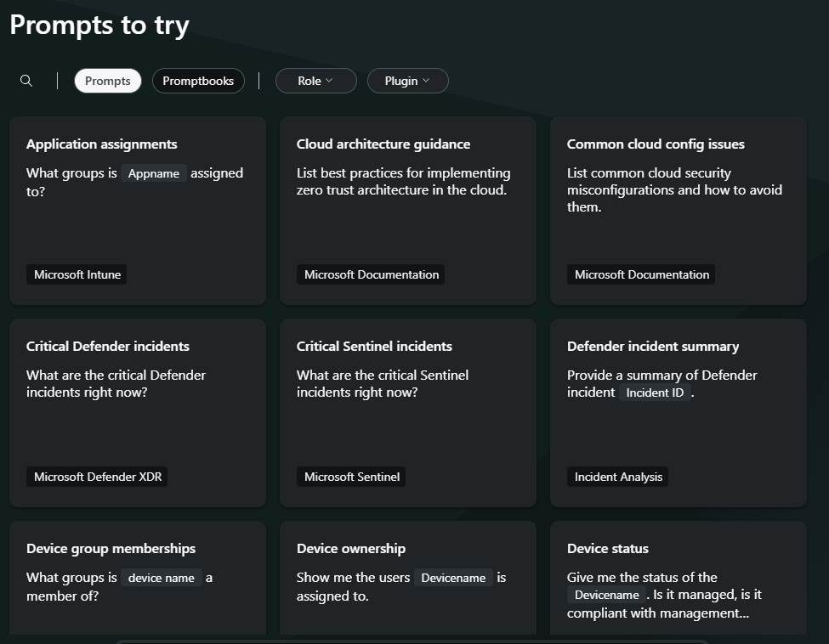Choose the Common cloud config issues card

(679, 211)
